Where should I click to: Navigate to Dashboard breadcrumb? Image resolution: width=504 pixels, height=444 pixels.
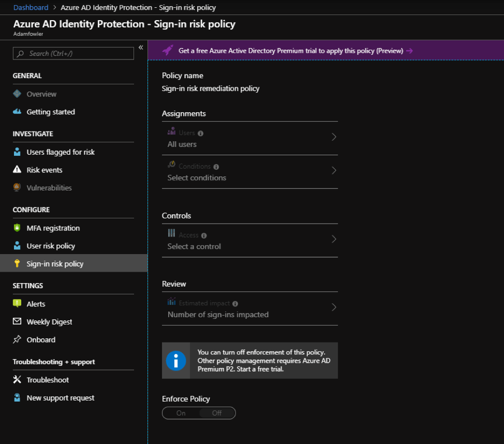[31, 7]
